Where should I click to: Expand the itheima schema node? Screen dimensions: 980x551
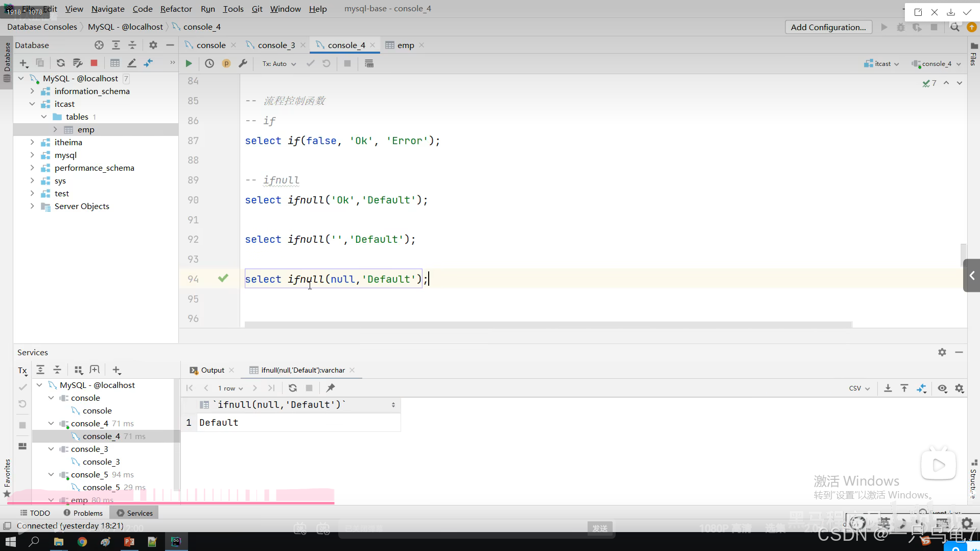(32, 142)
